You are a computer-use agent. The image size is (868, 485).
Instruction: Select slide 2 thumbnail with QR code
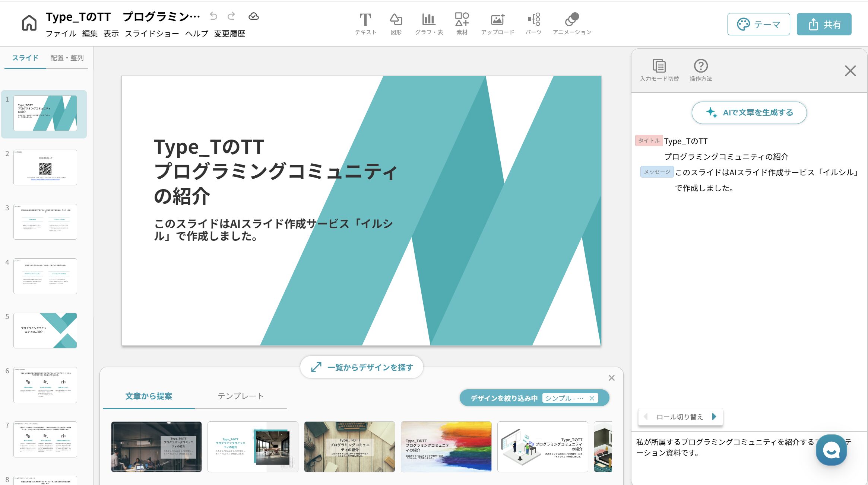(45, 167)
